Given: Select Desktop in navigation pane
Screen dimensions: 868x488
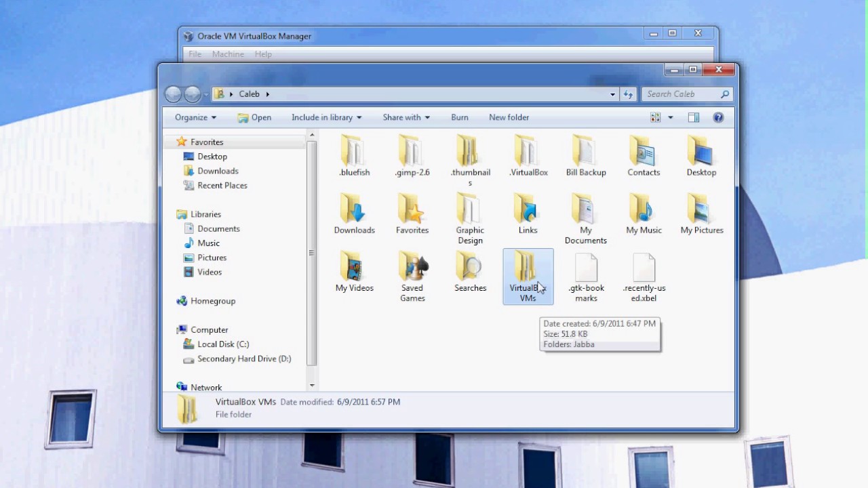Looking at the screenshot, I should click(x=212, y=157).
